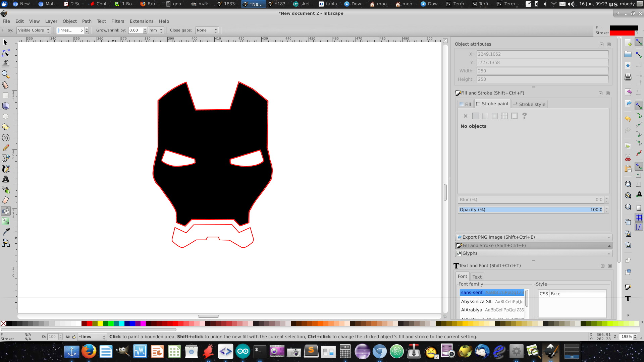
Task: Increase the Threshold value stepper
Action: click(87, 29)
